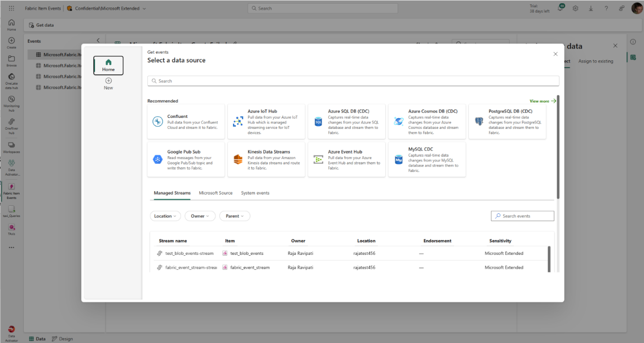The width and height of the screenshot is (644, 343).
Task: Click the data source Search field
Action: (x=353, y=81)
